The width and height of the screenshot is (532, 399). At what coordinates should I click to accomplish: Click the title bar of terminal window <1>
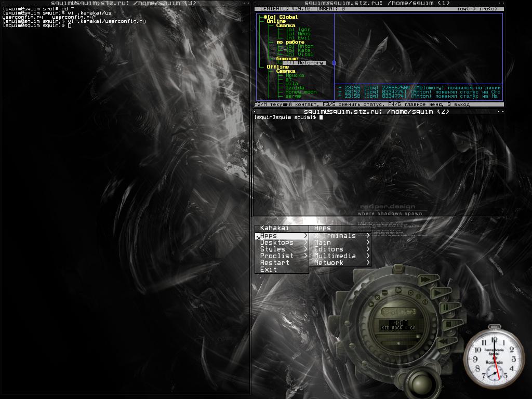tap(378, 3)
